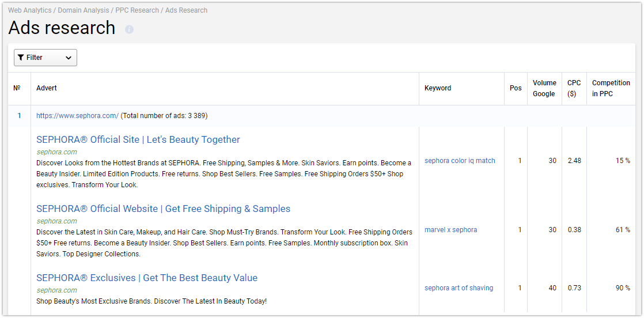Sort by the Keyword column header

click(x=438, y=88)
